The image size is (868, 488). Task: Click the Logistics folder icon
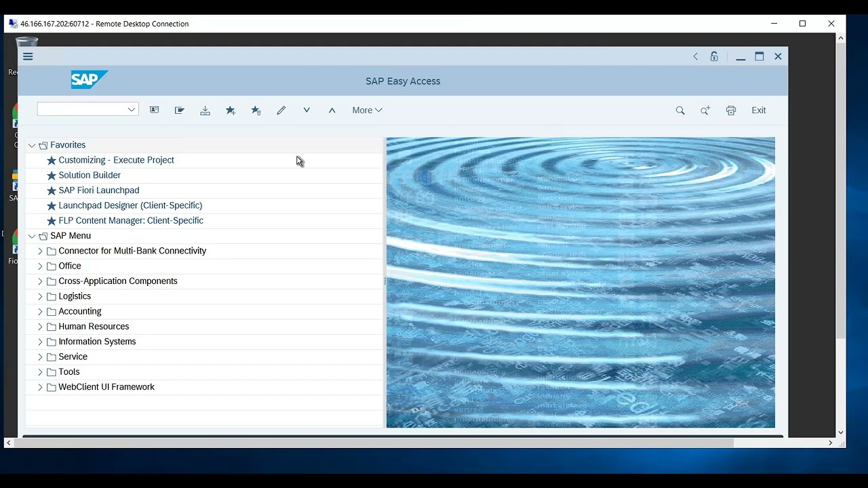tap(52, 296)
